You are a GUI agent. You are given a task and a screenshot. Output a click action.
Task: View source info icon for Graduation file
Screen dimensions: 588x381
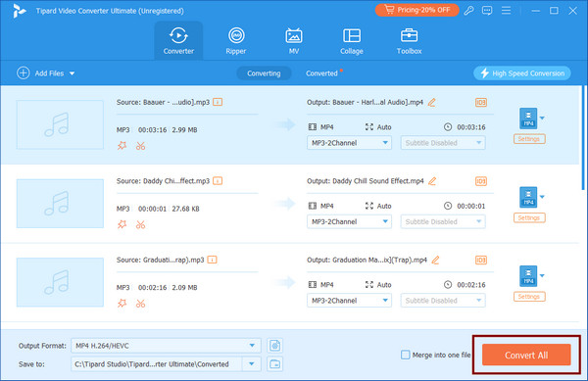pos(213,260)
